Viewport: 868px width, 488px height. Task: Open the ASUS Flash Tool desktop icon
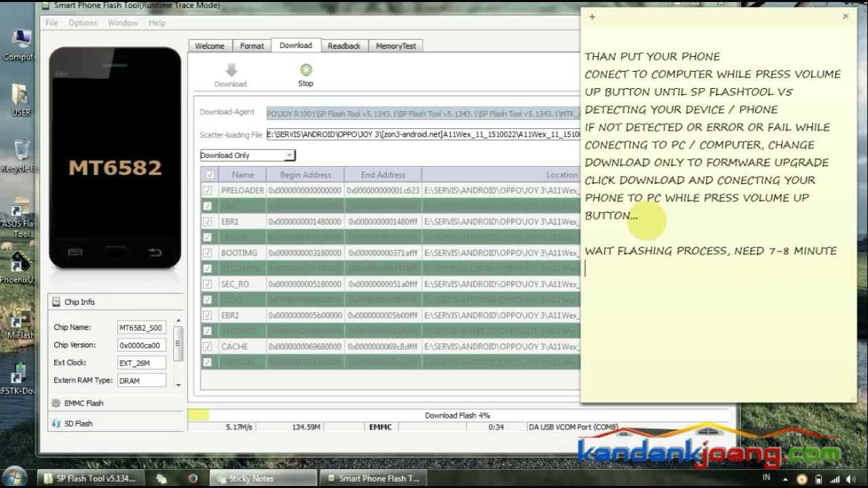[20, 207]
